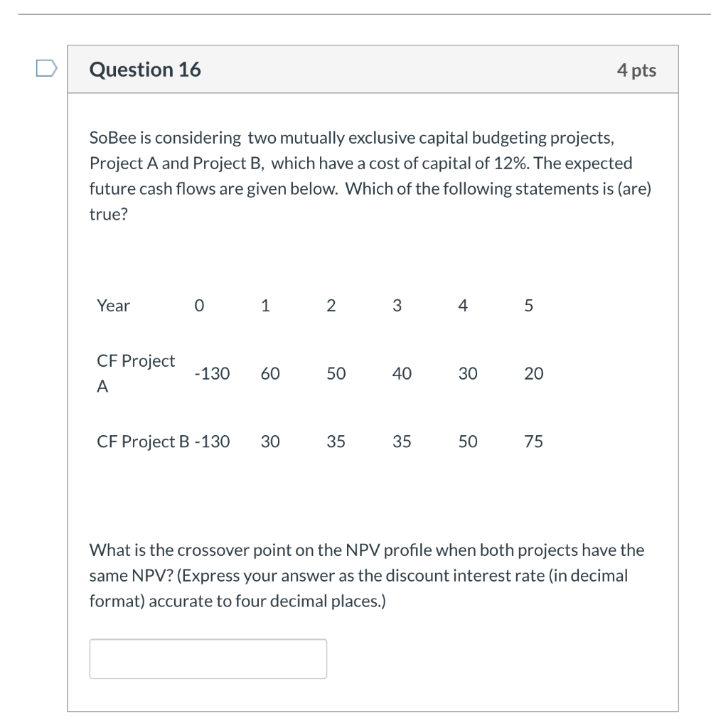Image resolution: width=711 pixels, height=728 pixels.
Task: Click the value 30 for Project A year 4
Action: [x=467, y=373]
